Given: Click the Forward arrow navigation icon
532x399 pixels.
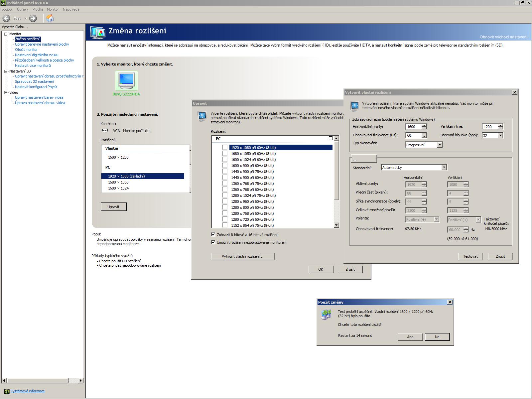Looking at the screenshot, I should [x=33, y=18].
